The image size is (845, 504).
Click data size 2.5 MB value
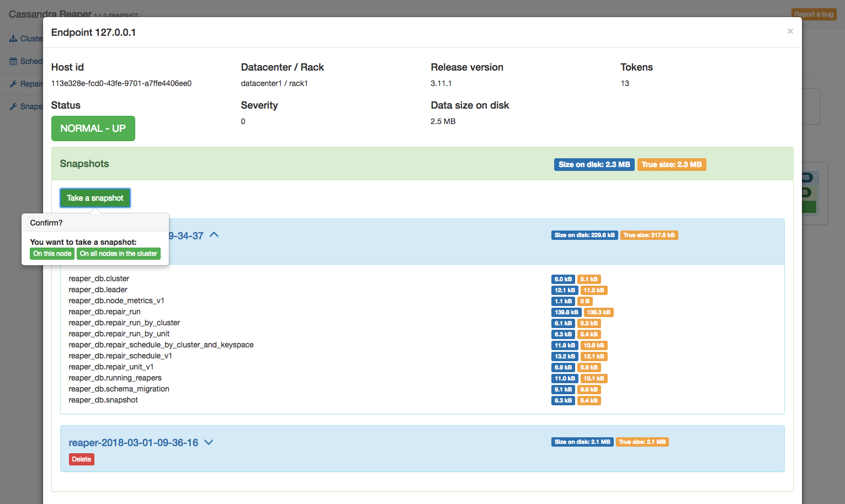pos(443,121)
